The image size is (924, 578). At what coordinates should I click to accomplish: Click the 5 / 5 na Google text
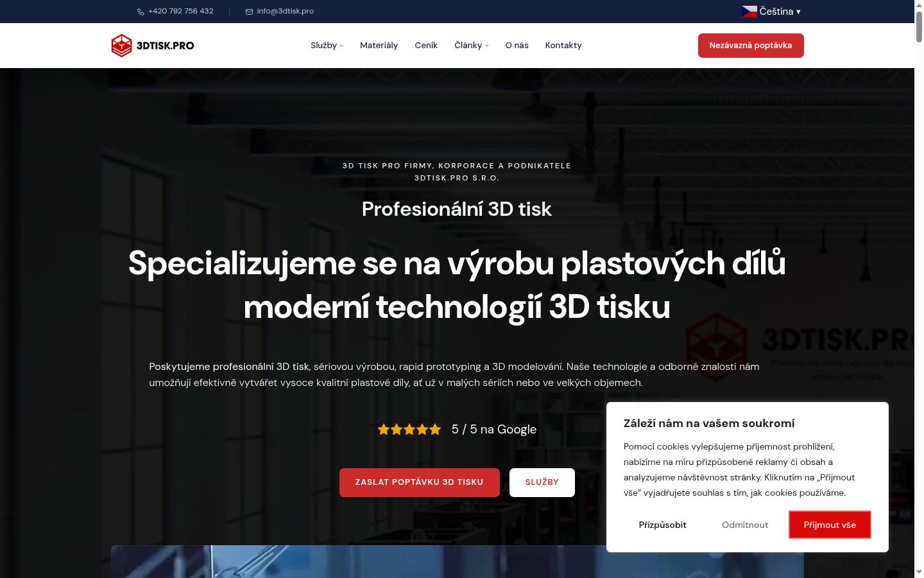pyautogui.click(x=494, y=430)
